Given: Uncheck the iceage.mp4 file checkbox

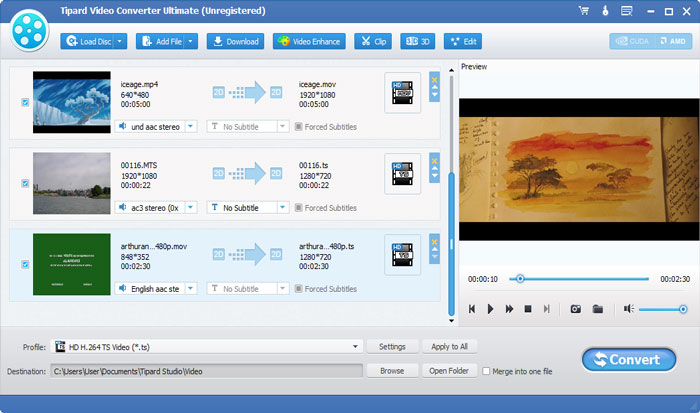Looking at the screenshot, I should [x=25, y=102].
